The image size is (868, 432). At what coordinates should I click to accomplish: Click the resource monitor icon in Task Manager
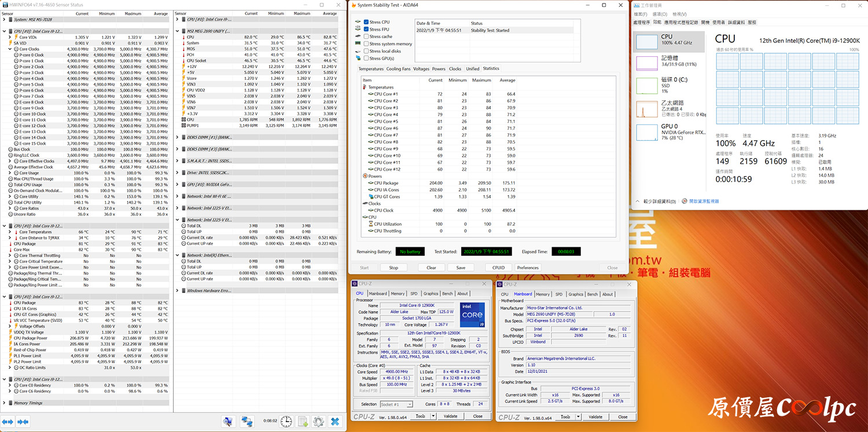(685, 201)
